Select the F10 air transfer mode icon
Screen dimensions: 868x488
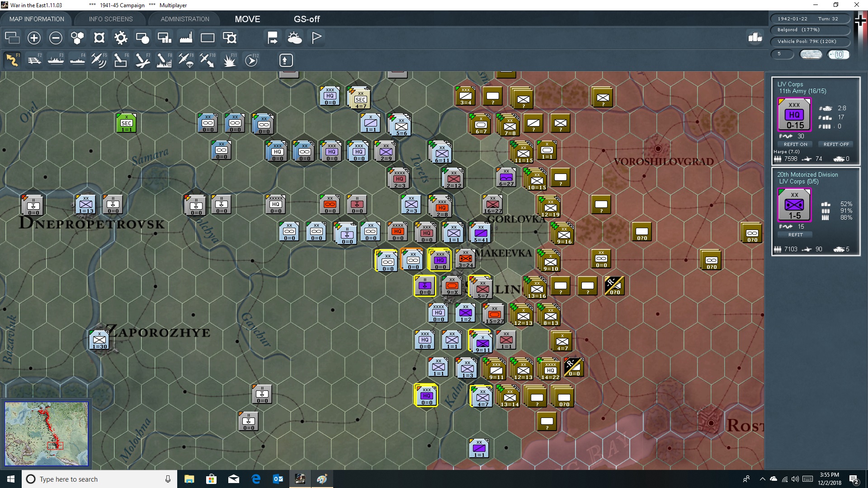pos(208,60)
